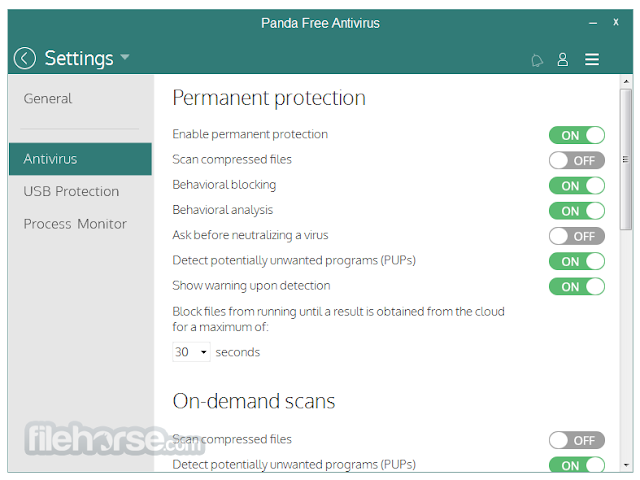Click the scrollbar down arrow
This screenshot has height=480, width=640.
tap(626, 465)
